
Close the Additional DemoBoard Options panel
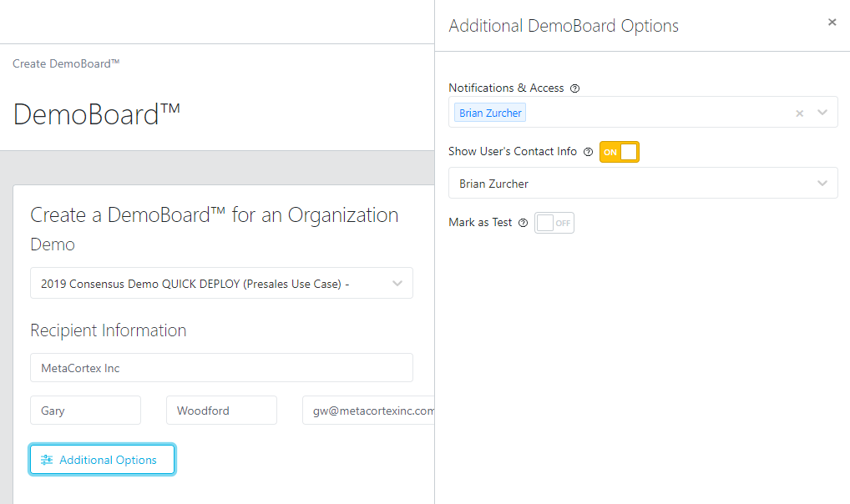pos(832,22)
